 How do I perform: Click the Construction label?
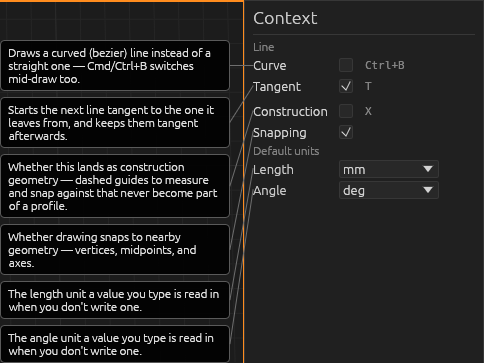[x=290, y=112]
